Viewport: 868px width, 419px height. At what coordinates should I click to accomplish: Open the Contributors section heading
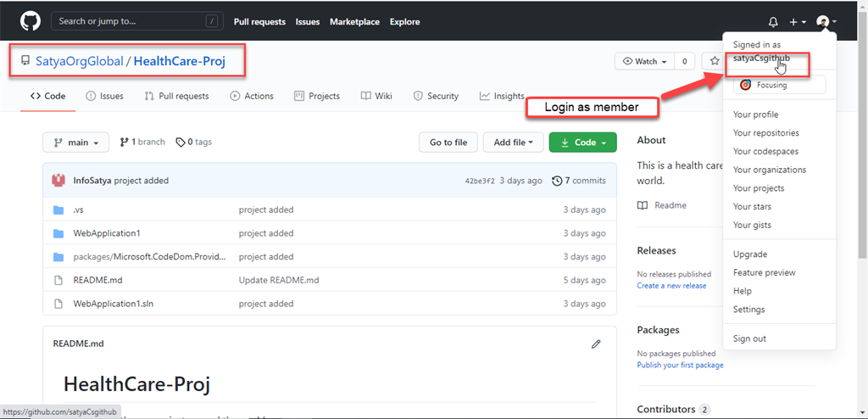pos(666,410)
